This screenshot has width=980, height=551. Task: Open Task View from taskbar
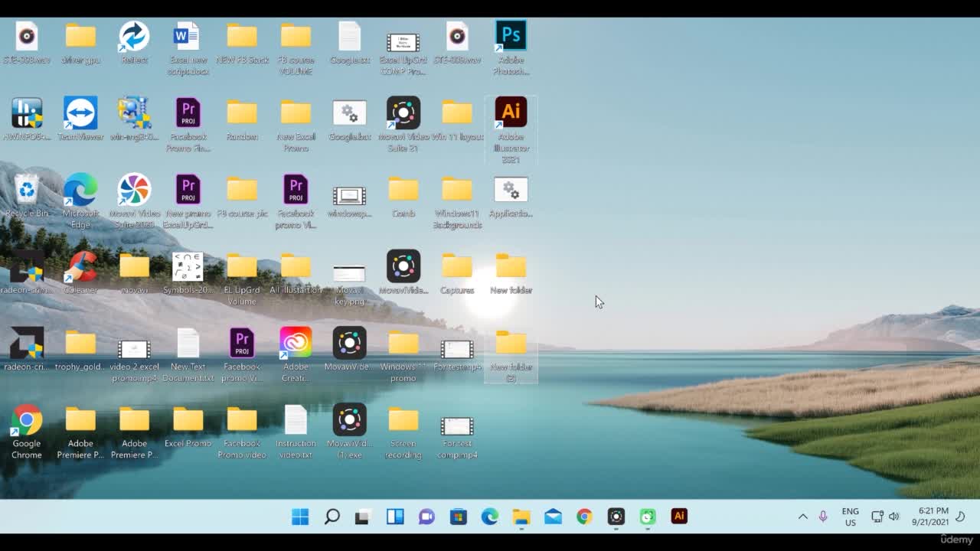[x=362, y=517]
